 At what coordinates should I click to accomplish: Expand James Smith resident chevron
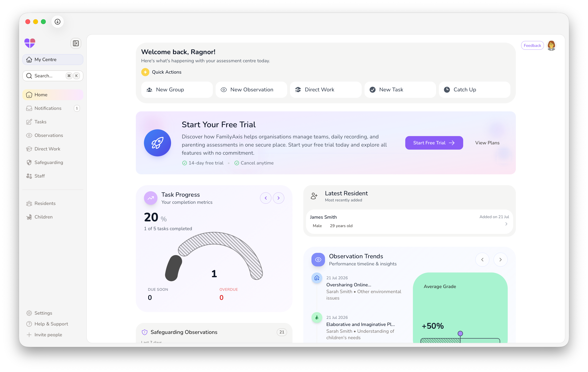click(506, 224)
